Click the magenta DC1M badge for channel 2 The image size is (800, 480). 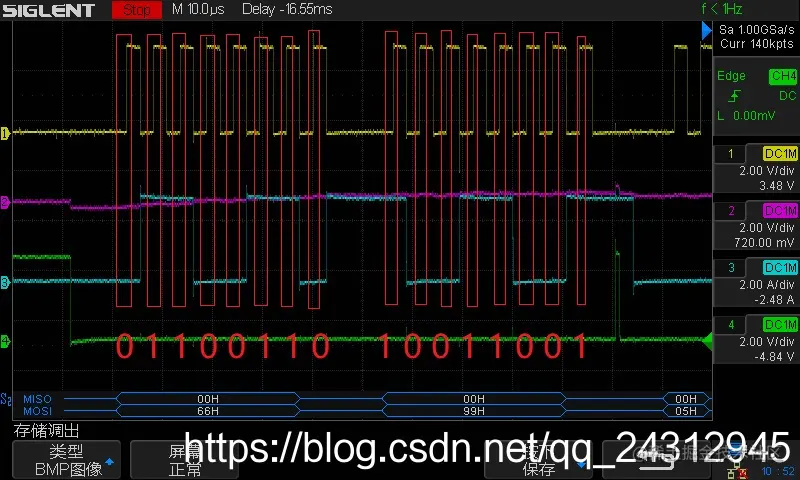[780, 210]
